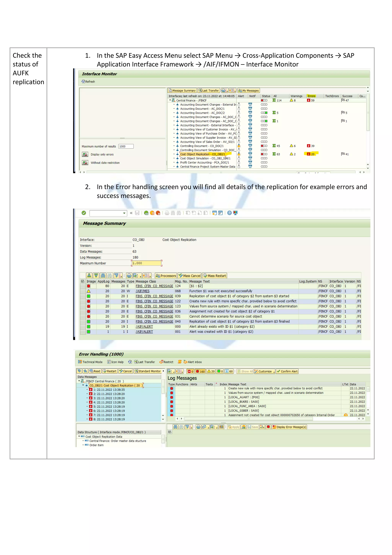Image resolution: width=392 pixels, height=555 pixels.
Task: Click Collapse All icon above Data Messages
Action: coord(85,371)
